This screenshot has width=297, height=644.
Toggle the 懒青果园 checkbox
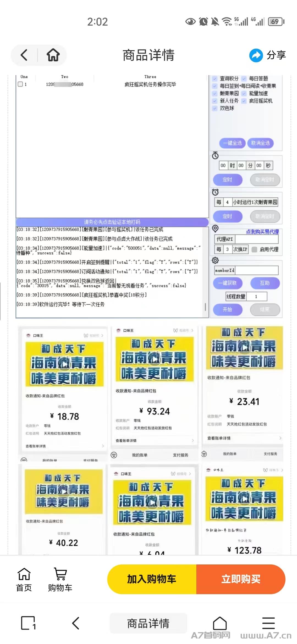tap(215, 94)
